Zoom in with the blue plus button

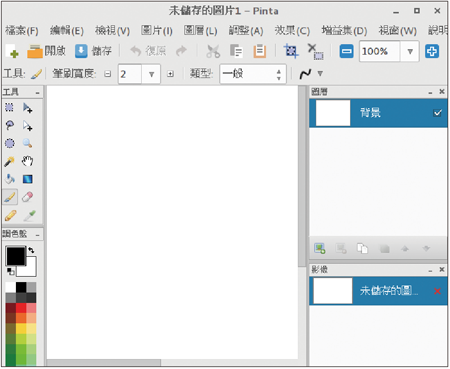(x=432, y=51)
